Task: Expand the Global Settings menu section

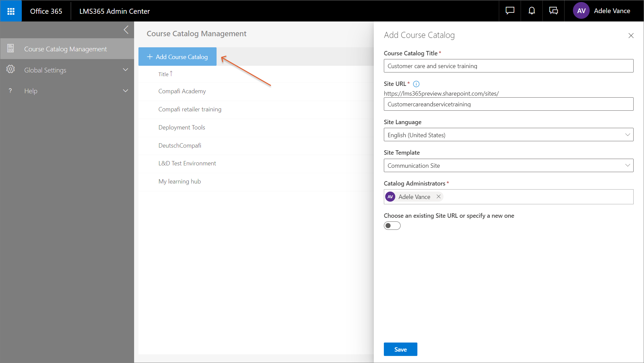Action: pyautogui.click(x=125, y=70)
